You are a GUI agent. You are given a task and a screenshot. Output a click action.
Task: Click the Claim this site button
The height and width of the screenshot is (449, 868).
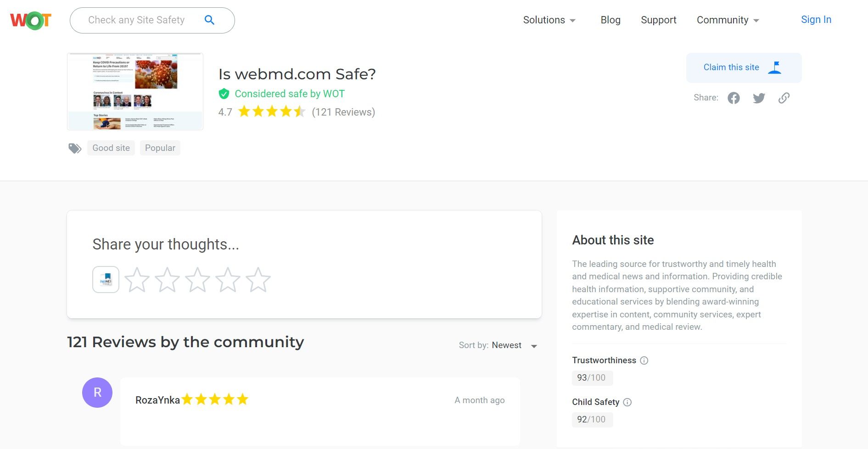[744, 67]
